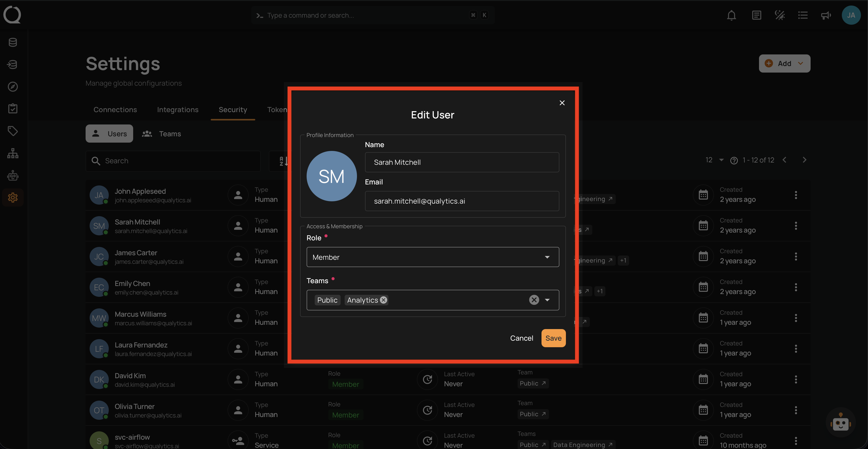The image size is (868, 449).
Task: Click the command or search bar
Action: [373, 15]
